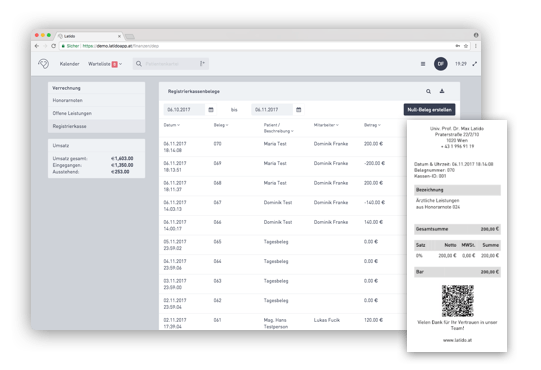Viewport: 541px width, 370px height.
Task: Reload the page with browser refresh icon
Action: click(x=53, y=46)
